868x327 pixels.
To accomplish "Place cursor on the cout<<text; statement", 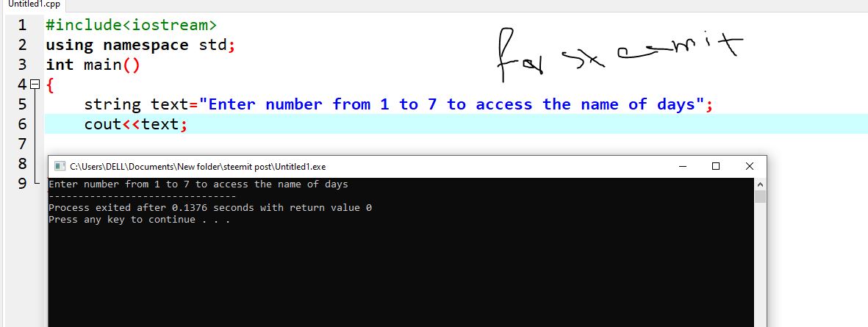I will (136, 124).
